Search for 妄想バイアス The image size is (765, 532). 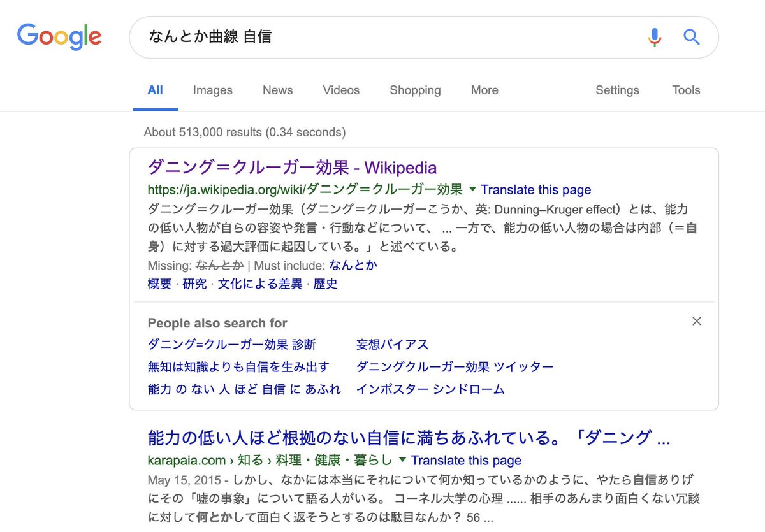click(393, 345)
